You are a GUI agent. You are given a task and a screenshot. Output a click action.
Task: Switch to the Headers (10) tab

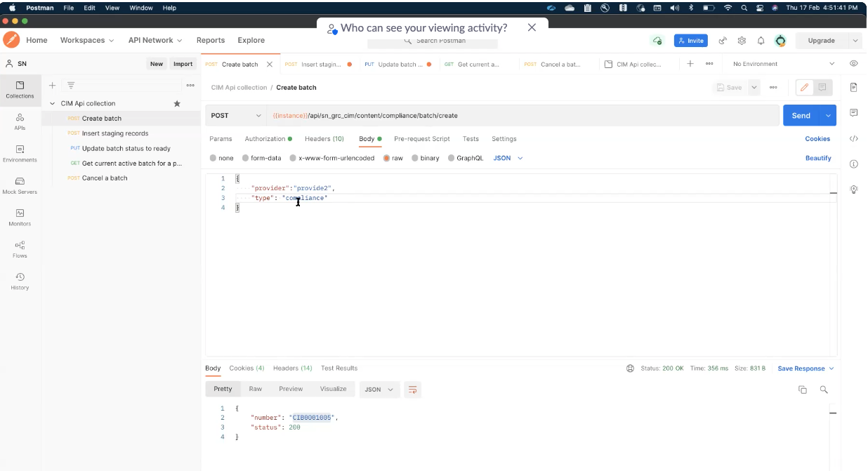324,139
